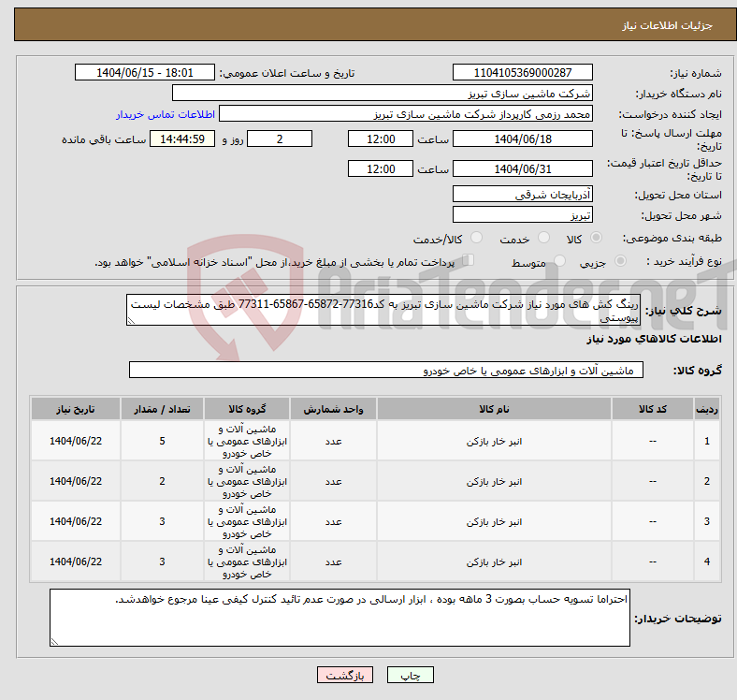737x700 pixels.
Task: Click the buyer organization name field
Action: (383, 94)
